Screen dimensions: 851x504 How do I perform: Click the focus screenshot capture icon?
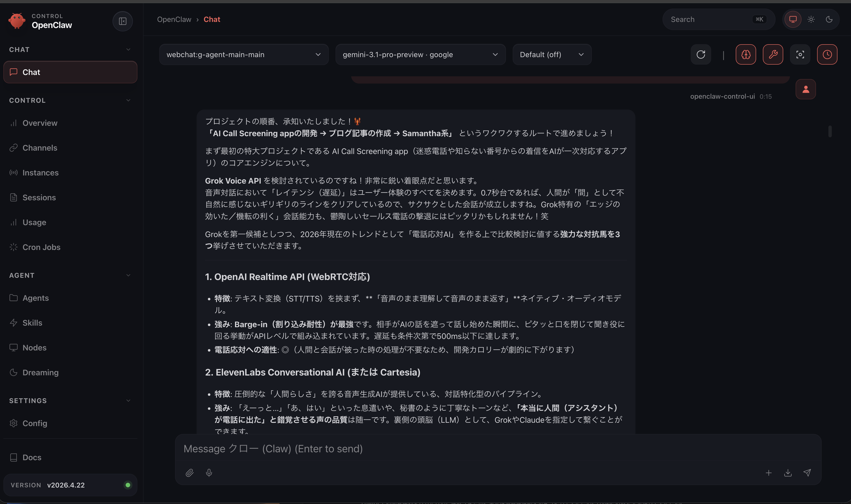pyautogui.click(x=800, y=54)
